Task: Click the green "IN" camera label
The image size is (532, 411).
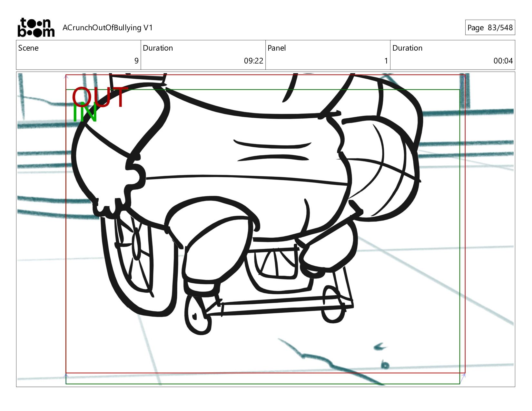Action: pos(85,112)
